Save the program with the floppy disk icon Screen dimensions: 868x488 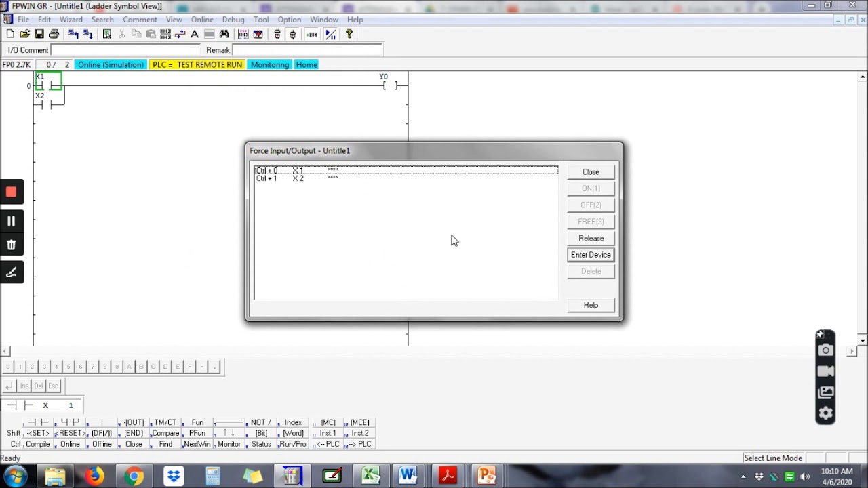coord(39,34)
